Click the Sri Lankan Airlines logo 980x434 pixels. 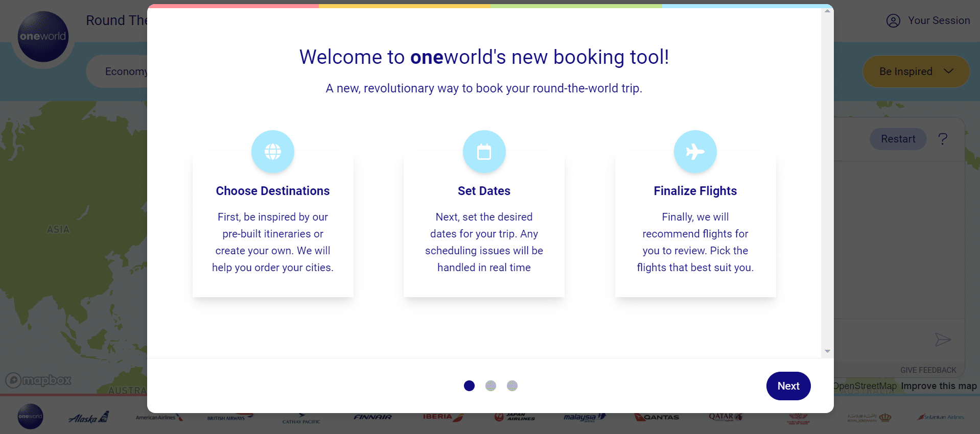pos(940,417)
